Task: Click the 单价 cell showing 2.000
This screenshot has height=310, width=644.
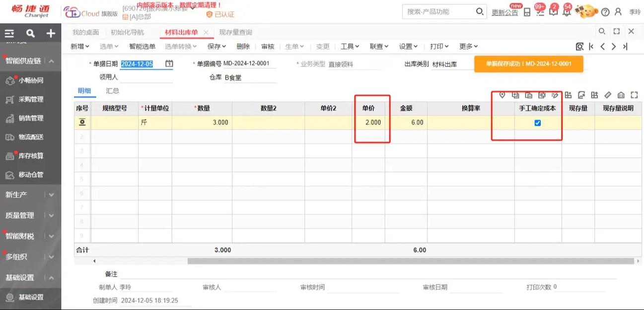Action: click(368, 123)
